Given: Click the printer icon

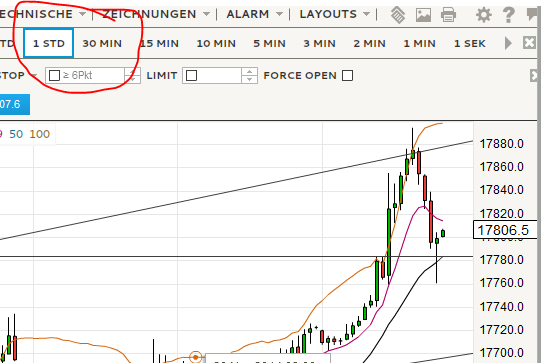Looking at the screenshot, I should click(x=448, y=15).
